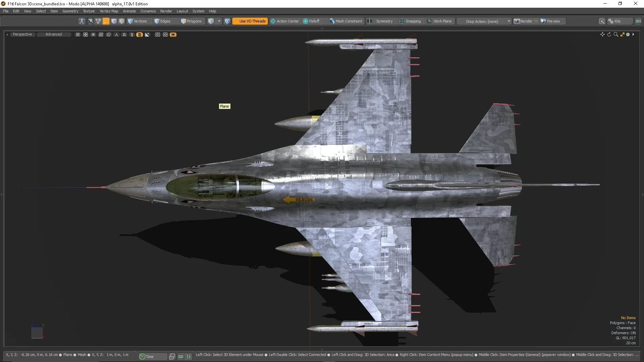Open the Dynamics menu
The width and height of the screenshot is (644, 362).
coord(148,11)
